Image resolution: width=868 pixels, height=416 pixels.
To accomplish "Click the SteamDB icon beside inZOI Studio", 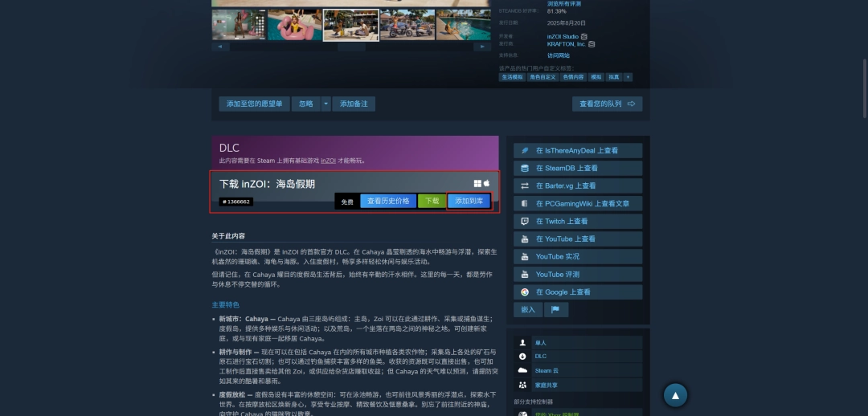I will [x=584, y=36].
